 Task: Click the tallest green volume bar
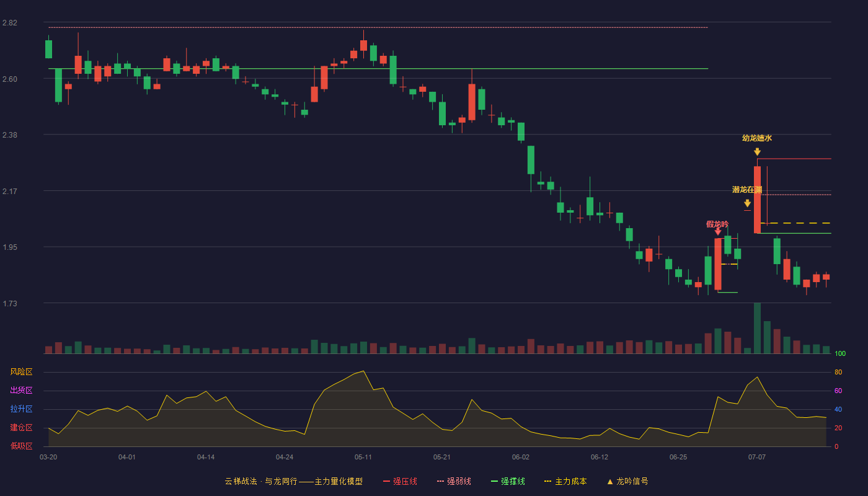pyautogui.click(x=757, y=328)
